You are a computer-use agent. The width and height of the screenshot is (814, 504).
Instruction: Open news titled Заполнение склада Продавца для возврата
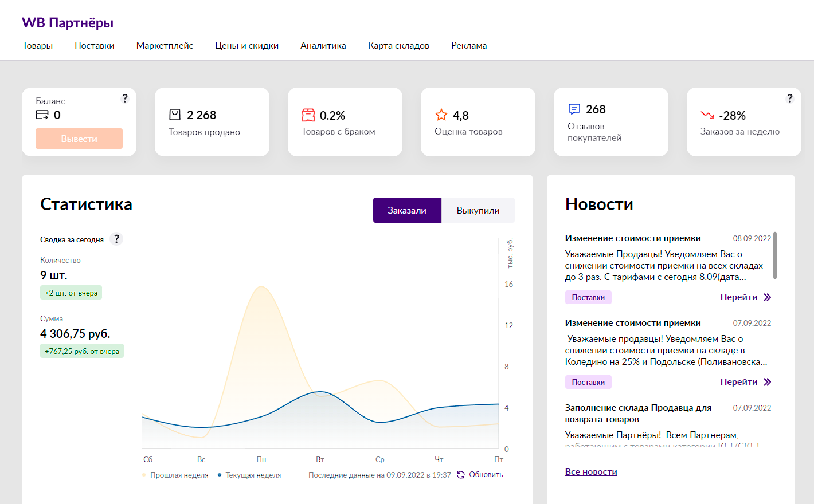638,414
